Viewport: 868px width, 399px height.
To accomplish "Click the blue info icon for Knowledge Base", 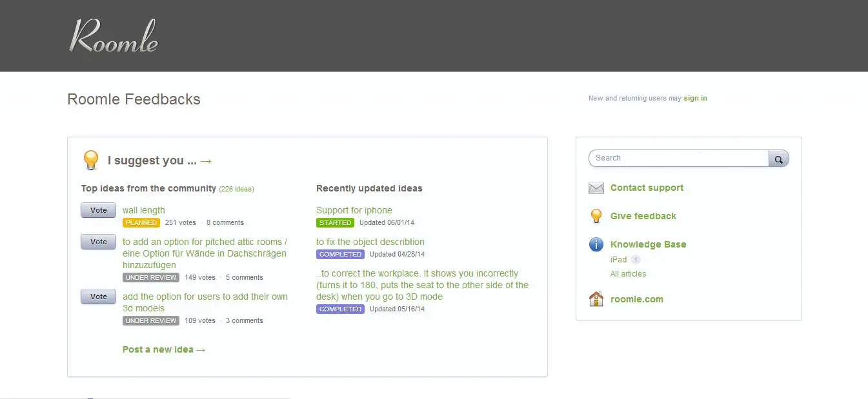I will click(596, 244).
